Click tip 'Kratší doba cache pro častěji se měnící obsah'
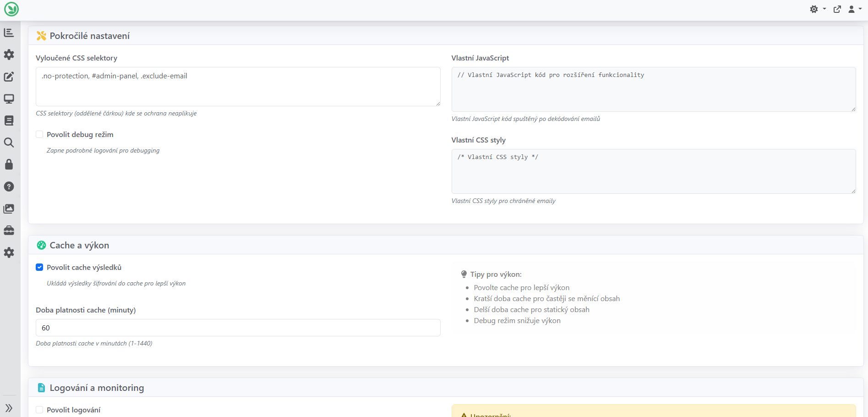The image size is (868, 417). [547, 299]
